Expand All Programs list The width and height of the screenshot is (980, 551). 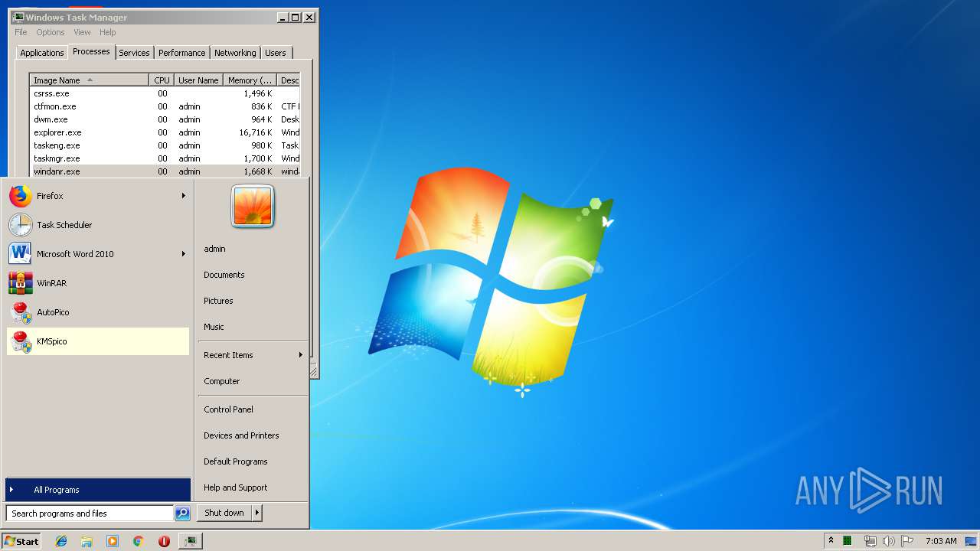tap(97, 490)
